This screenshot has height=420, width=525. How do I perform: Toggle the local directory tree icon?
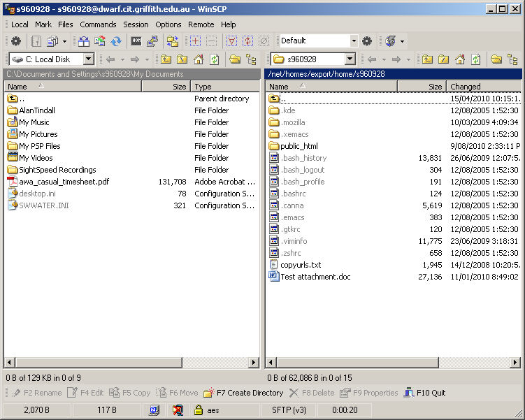[x=251, y=59]
